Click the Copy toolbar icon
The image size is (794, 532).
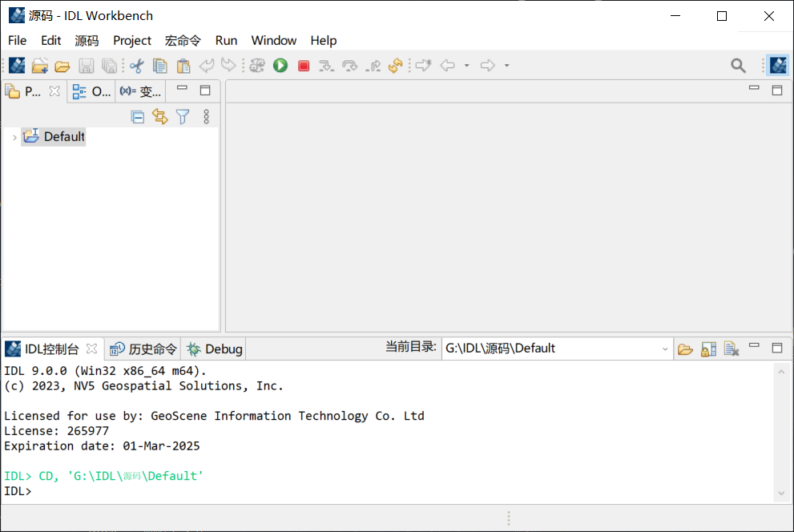[160, 66]
